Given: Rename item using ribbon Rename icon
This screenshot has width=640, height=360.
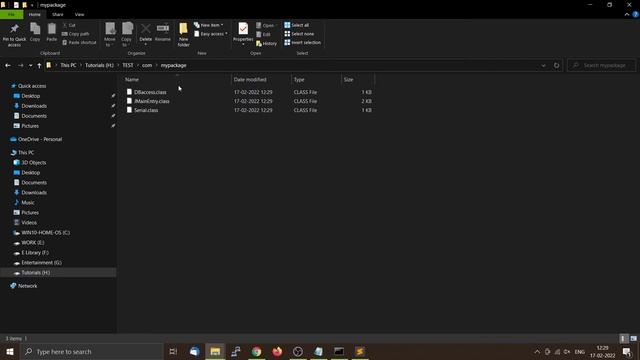Looking at the screenshot, I should (x=163, y=32).
